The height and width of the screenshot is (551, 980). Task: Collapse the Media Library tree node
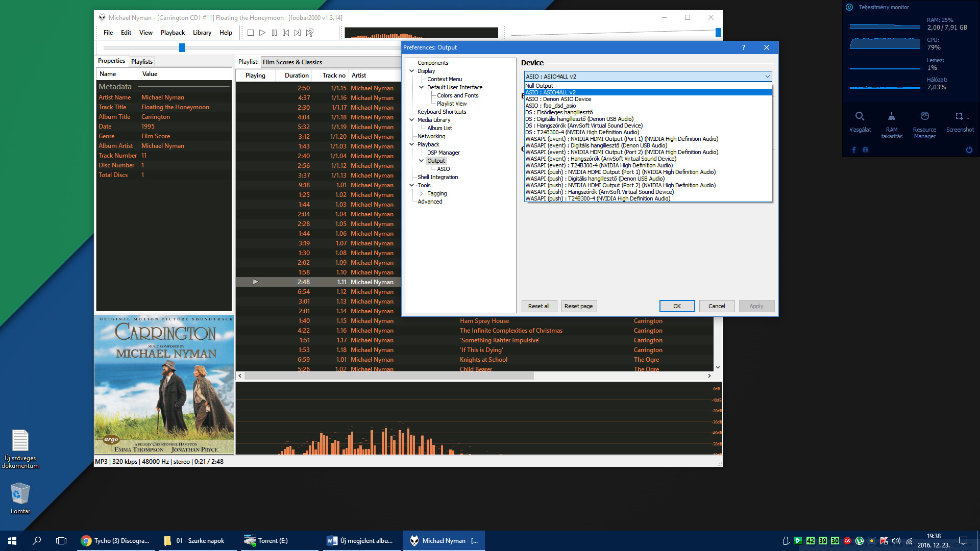point(412,120)
